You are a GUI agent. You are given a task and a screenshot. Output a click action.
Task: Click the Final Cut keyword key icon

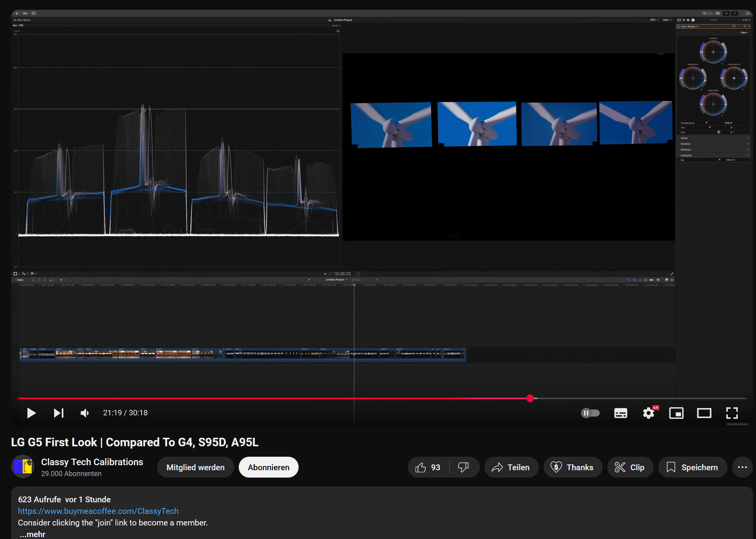click(25, 13)
